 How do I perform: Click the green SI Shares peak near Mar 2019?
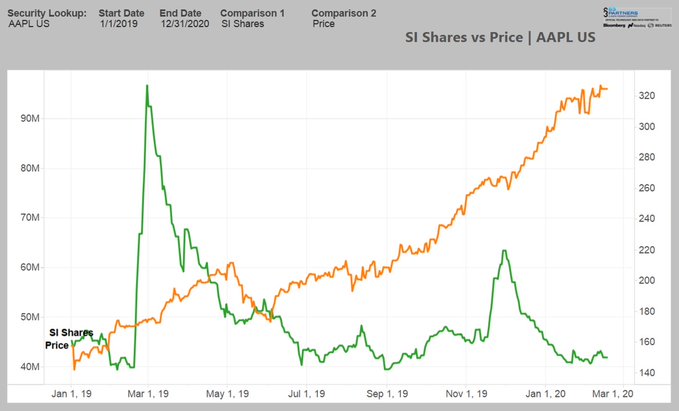[147, 87]
